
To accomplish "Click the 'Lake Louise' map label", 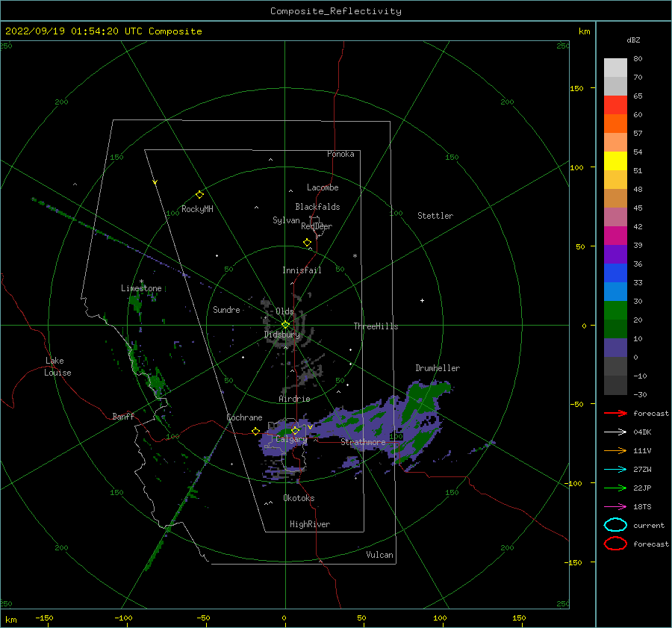I will (57, 367).
